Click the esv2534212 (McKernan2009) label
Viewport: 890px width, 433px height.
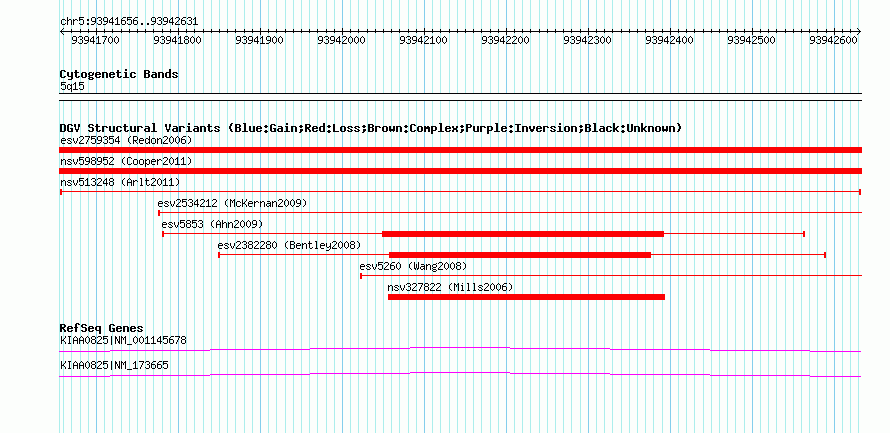[x=232, y=203]
